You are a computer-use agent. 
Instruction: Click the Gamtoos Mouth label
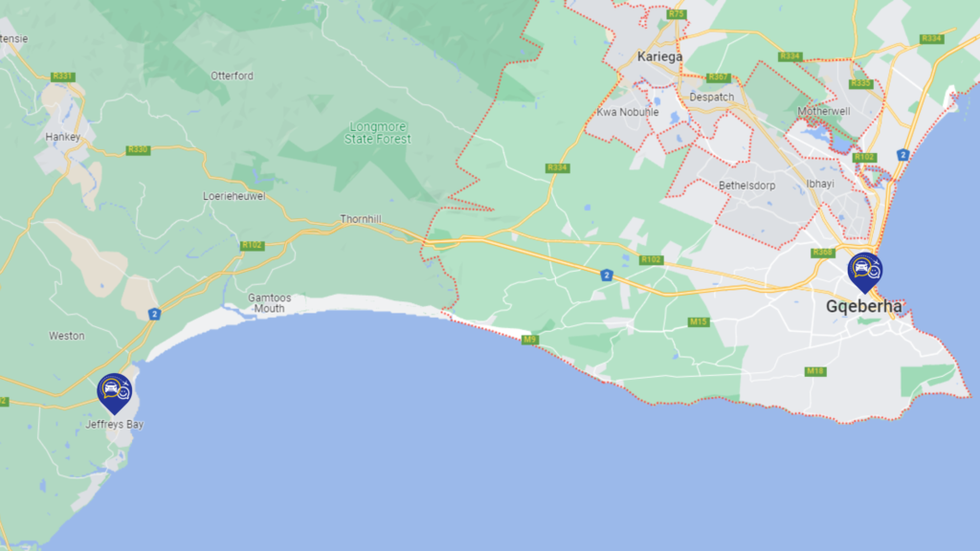click(x=269, y=303)
